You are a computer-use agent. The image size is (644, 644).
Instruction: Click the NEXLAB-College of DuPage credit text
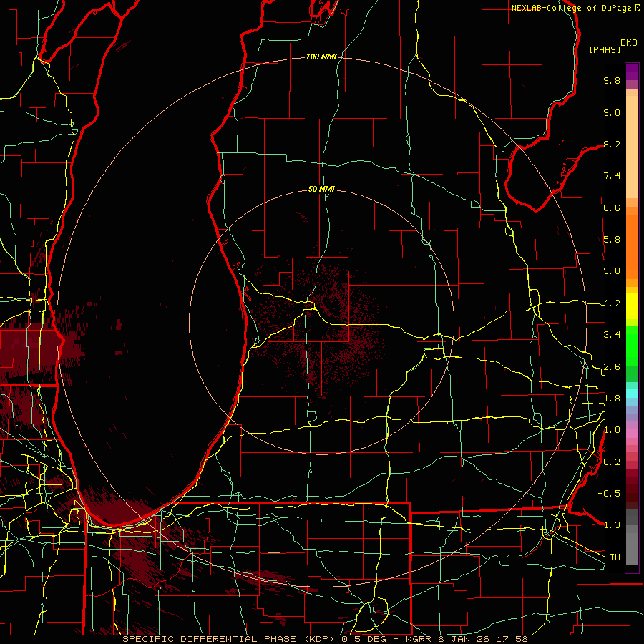(572, 8)
